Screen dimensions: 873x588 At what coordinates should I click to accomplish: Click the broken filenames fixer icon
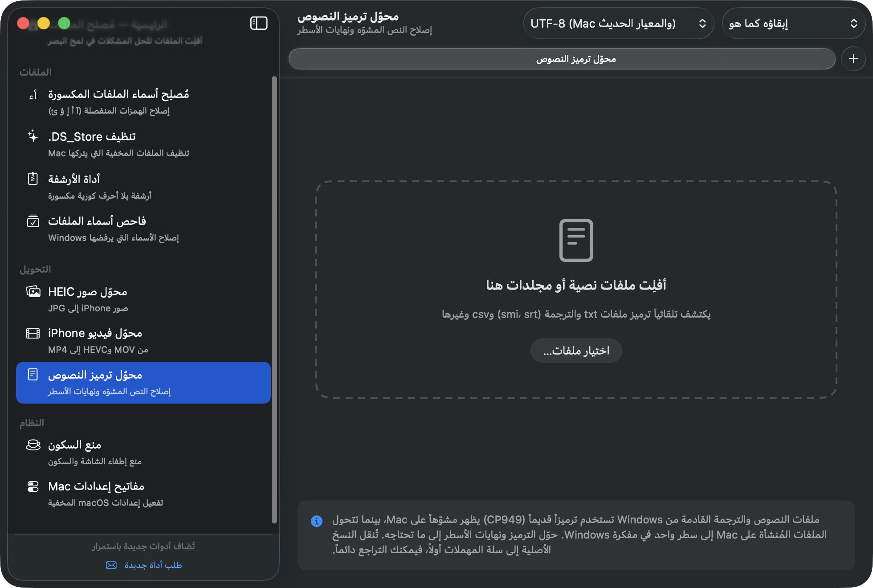(33, 95)
